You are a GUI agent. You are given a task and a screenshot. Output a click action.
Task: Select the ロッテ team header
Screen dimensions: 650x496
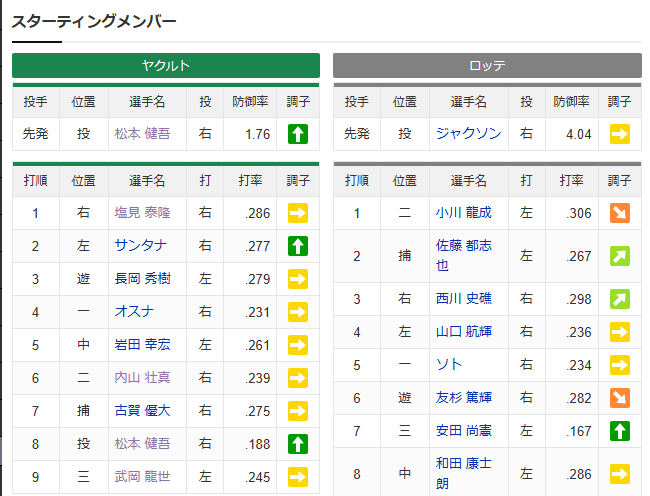click(488, 65)
